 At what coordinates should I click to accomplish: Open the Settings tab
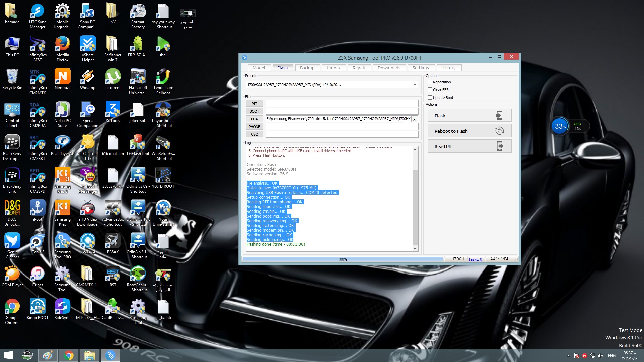420,68
